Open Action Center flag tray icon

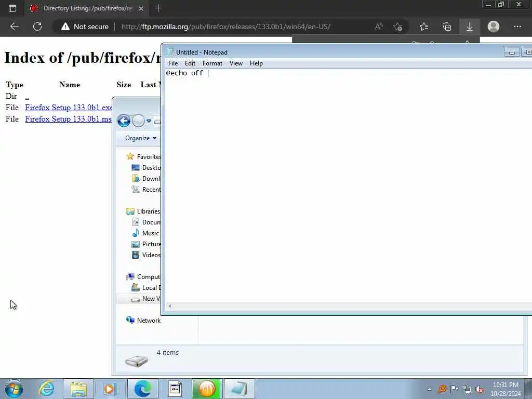(454, 389)
